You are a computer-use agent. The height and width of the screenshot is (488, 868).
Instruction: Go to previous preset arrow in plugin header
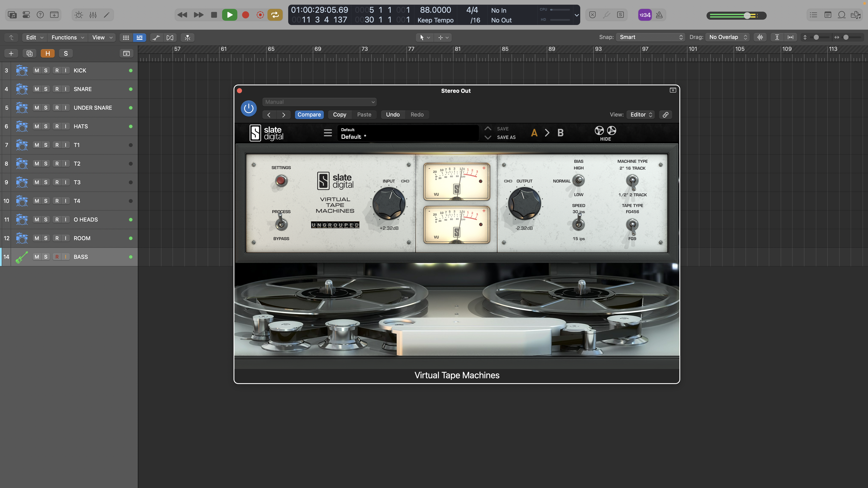tap(269, 115)
